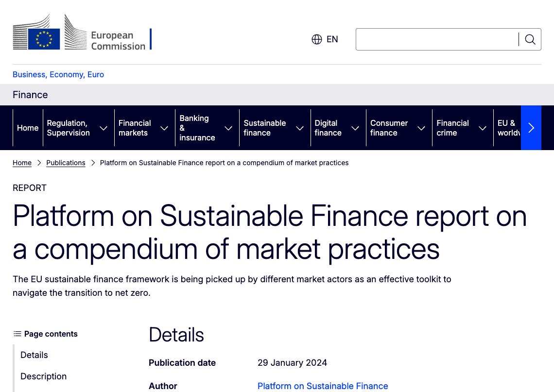Screen dimensions: 554x392
Task: Open the Banking & insurance dropdown chevron
Action: (228, 128)
